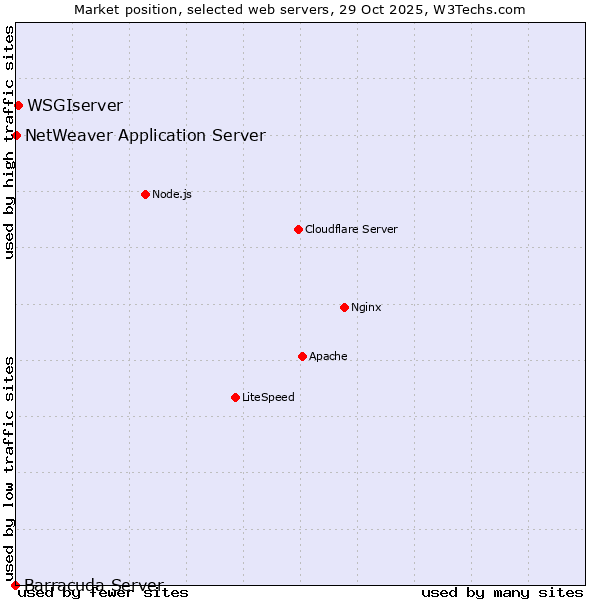Click the LiteSpeed red dot
600x600 pixels.
click(235, 397)
